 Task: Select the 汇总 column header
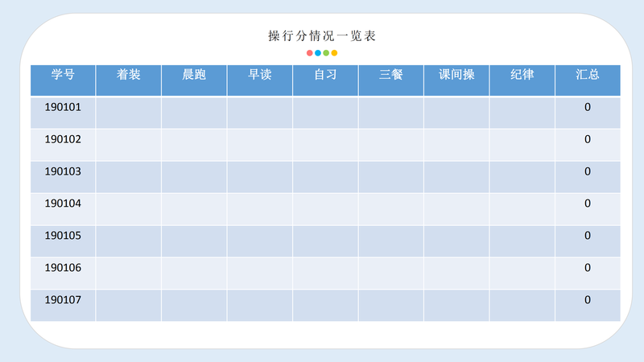(x=588, y=80)
